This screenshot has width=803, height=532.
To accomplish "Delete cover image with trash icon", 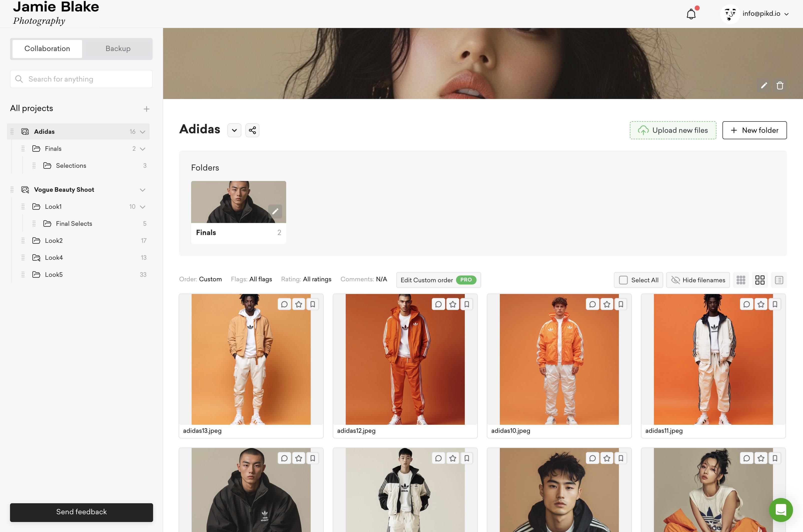I will point(780,85).
